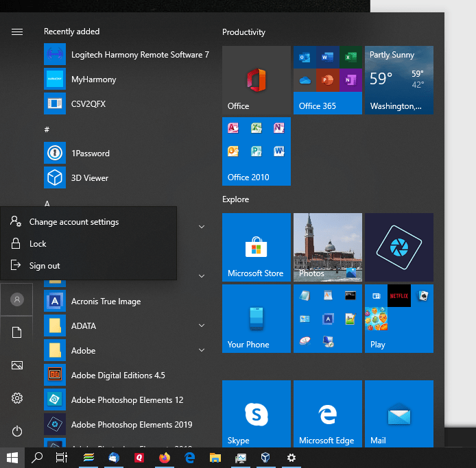The image size is (476, 468).
Task: Open Pictures from the Start sidebar
Action: pos(16,365)
